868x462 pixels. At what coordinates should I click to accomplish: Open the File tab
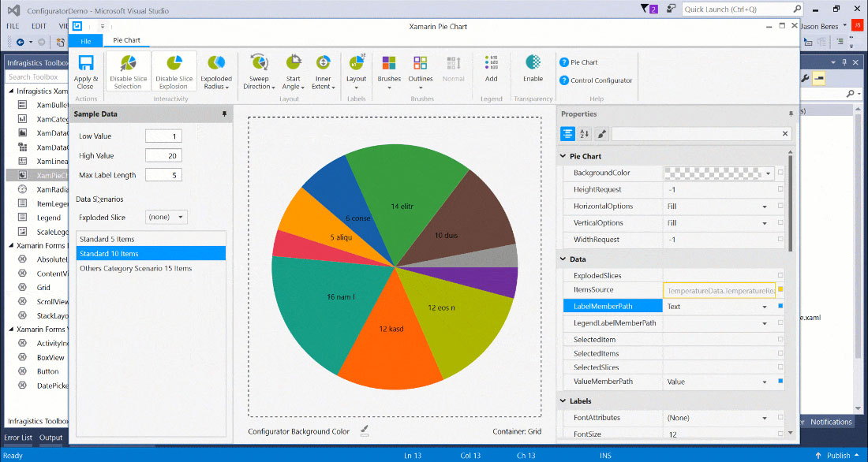click(x=85, y=40)
